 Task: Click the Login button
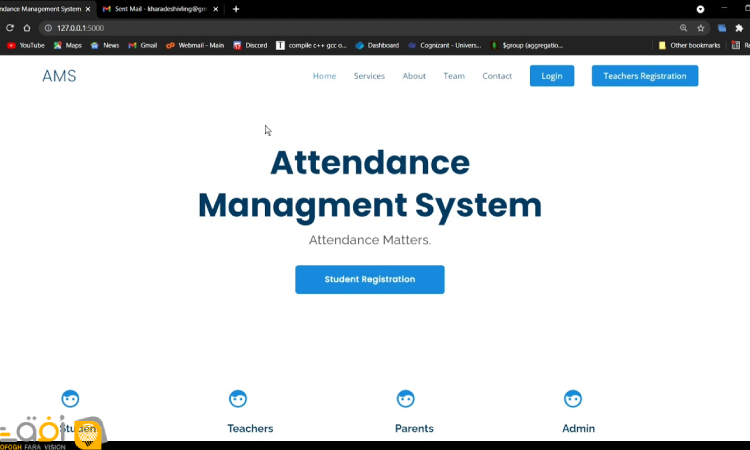tap(551, 76)
